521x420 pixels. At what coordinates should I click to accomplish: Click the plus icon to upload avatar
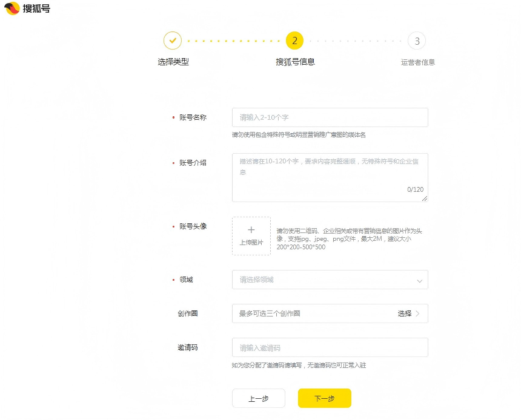251,230
